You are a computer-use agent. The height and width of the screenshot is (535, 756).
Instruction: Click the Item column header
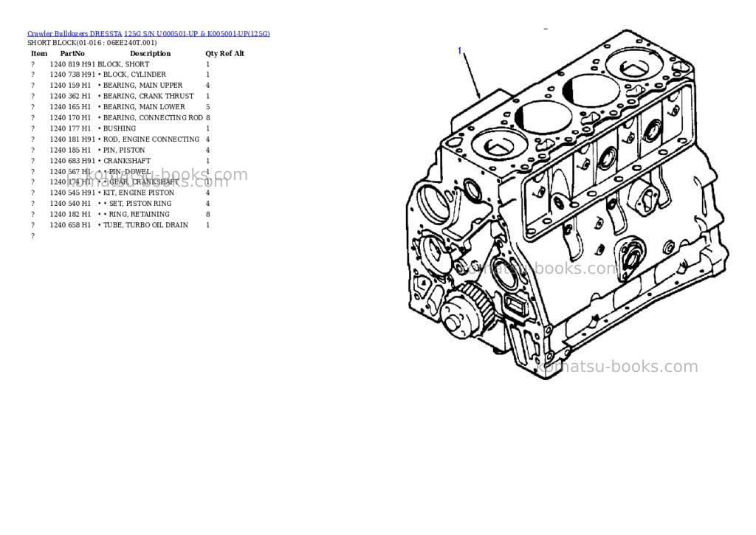point(39,53)
